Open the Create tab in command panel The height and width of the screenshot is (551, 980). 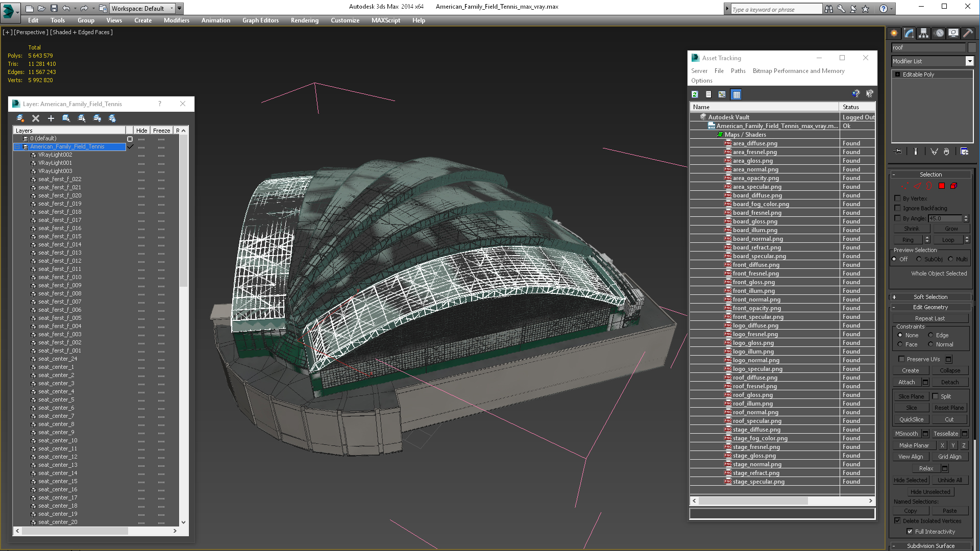(x=894, y=33)
